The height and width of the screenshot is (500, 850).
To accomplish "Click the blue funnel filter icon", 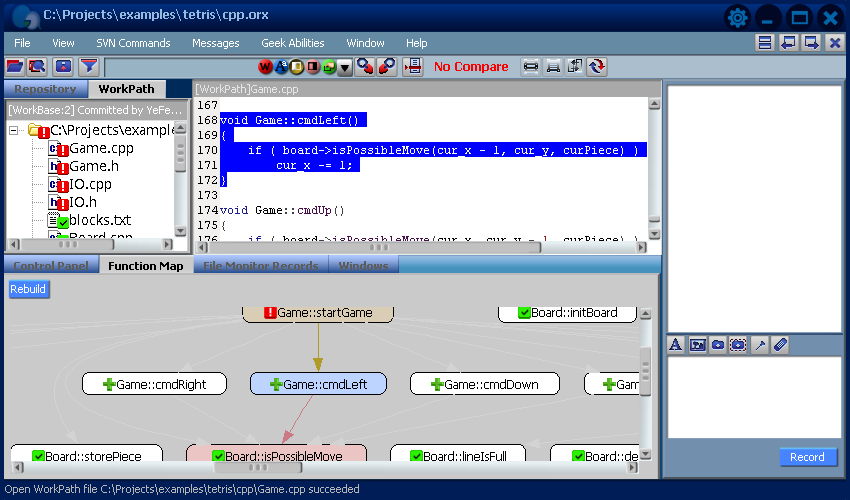I will [x=89, y=67].
